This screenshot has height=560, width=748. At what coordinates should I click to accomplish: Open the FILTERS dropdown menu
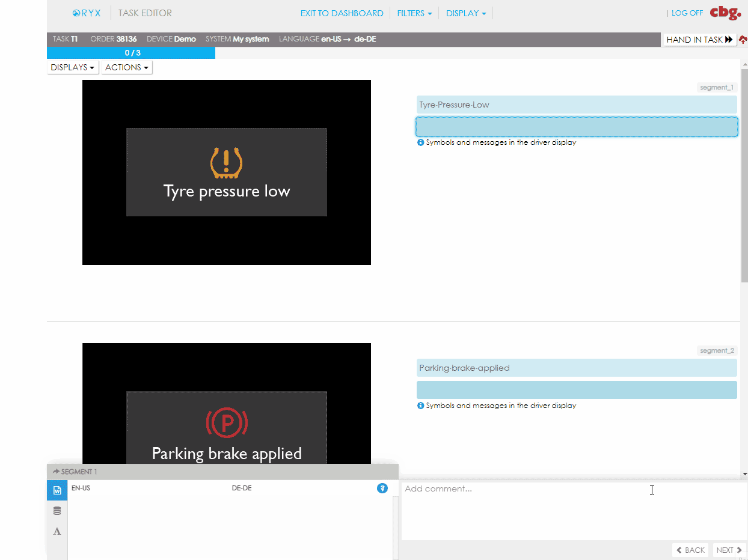pos(414,13)
